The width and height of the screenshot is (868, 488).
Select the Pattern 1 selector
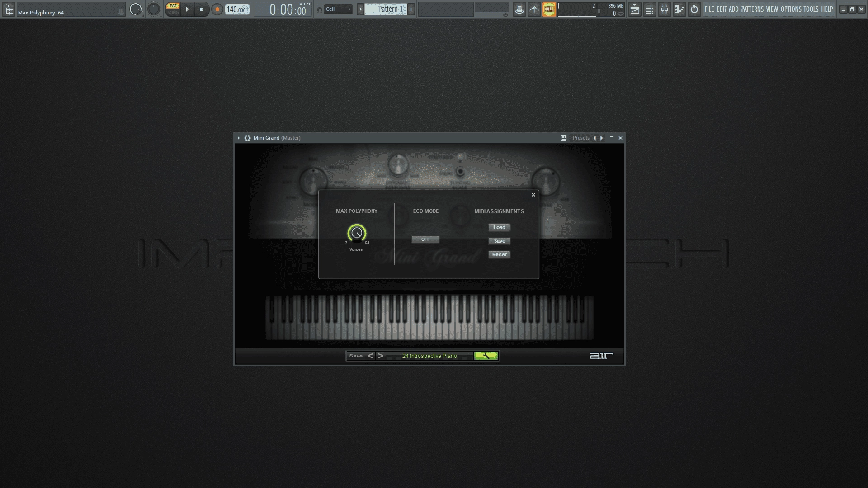pos(386,9)
